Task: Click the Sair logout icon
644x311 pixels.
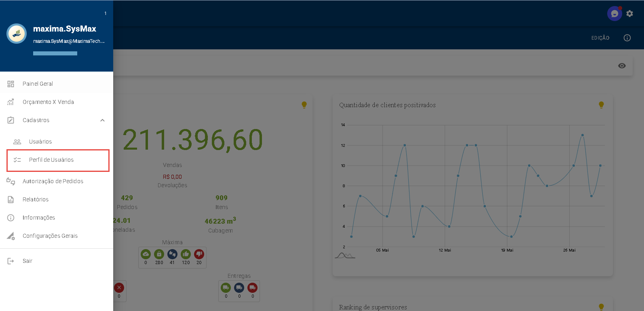Action: tap(11, 261)
